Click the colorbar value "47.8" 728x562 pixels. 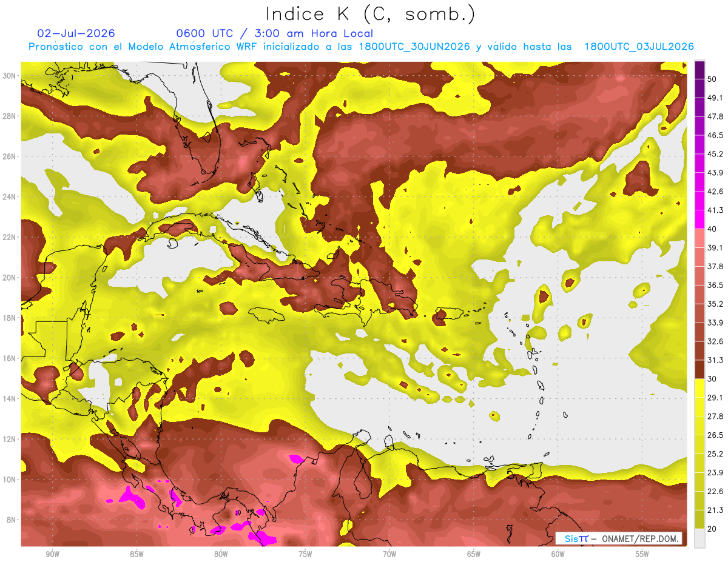[x=716, y=116]
